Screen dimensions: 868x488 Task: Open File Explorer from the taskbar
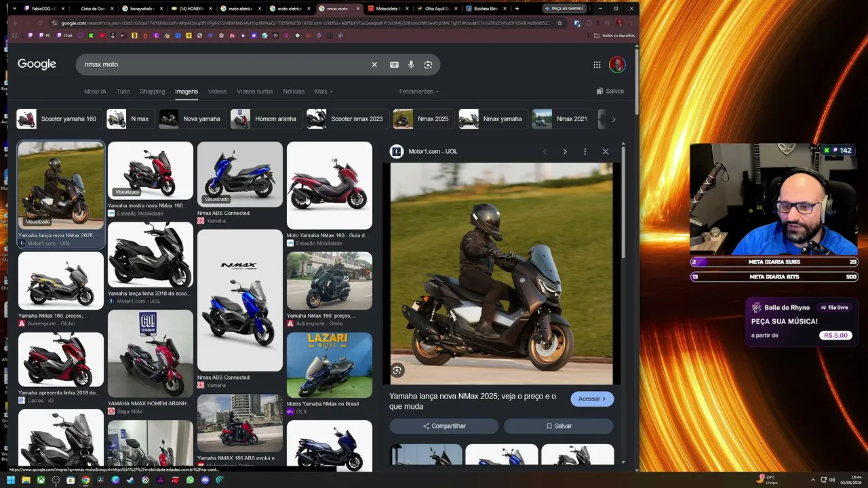26,480
